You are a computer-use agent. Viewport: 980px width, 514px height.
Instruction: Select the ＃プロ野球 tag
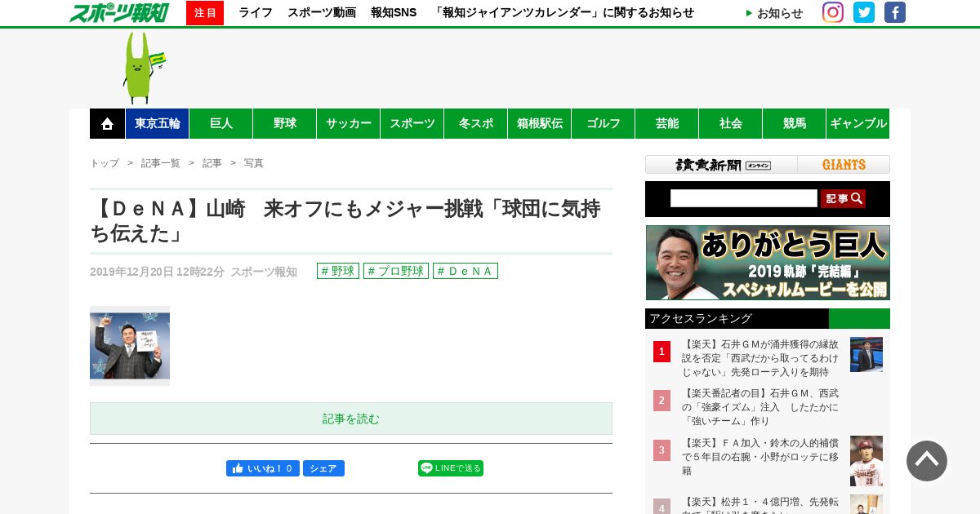click(x=396, y=271)
